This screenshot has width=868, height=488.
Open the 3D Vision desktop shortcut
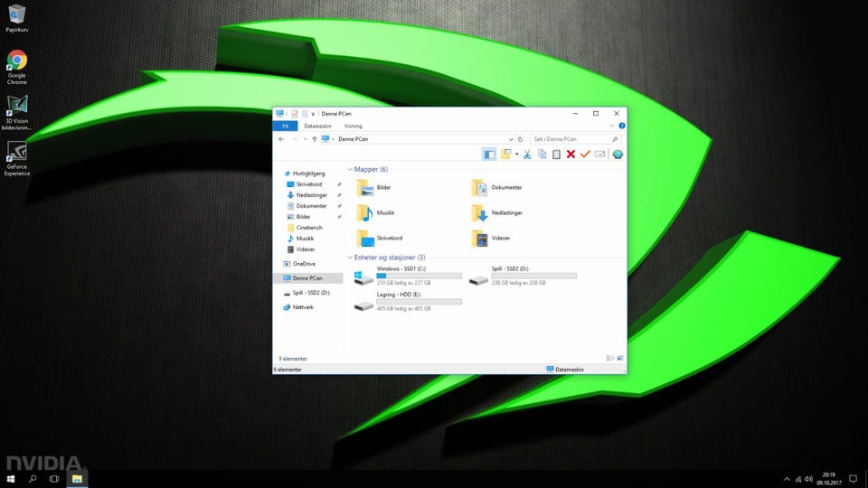coord(16,113)
